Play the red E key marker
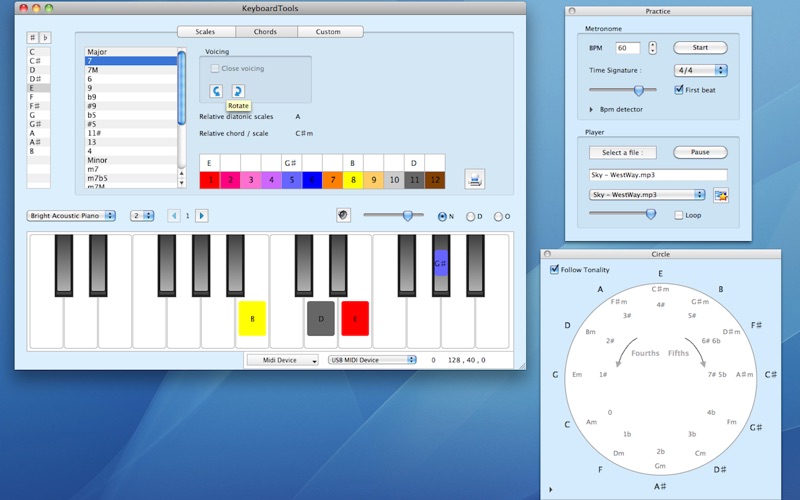The width and height of the screenshot is (800, 500). 355,318
